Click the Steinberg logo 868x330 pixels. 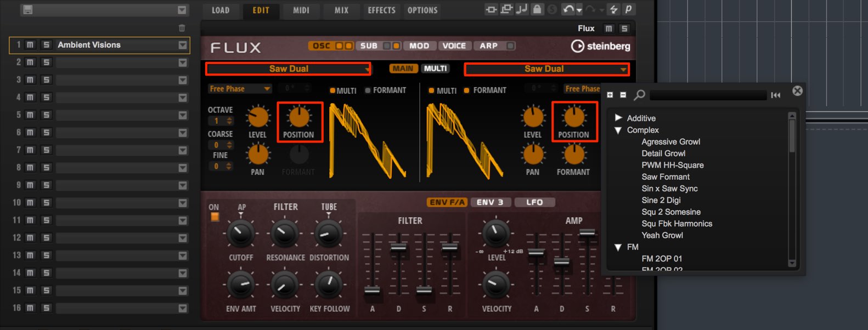601,46
